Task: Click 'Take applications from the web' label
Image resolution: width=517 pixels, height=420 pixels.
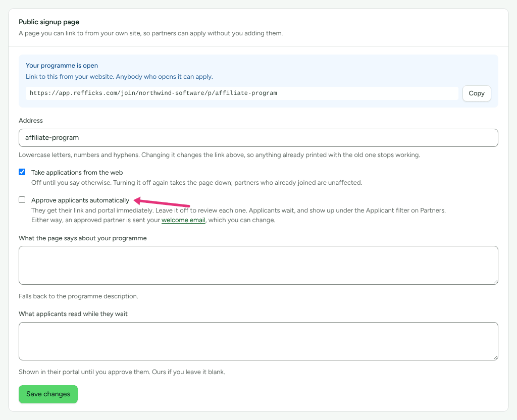Action: click(x=77, y=173)
